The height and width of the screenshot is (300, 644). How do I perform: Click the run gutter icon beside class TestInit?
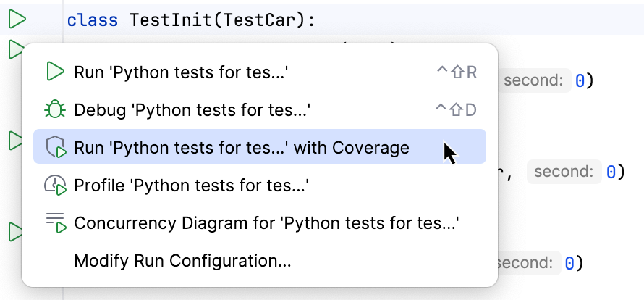tap(17, 20)
